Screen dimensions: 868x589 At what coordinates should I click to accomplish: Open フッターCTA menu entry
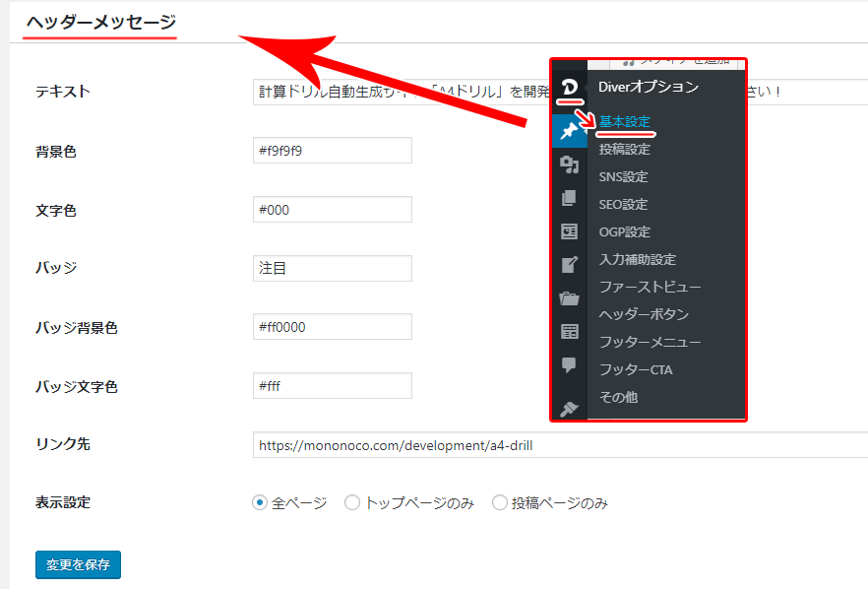pos(636,370)
